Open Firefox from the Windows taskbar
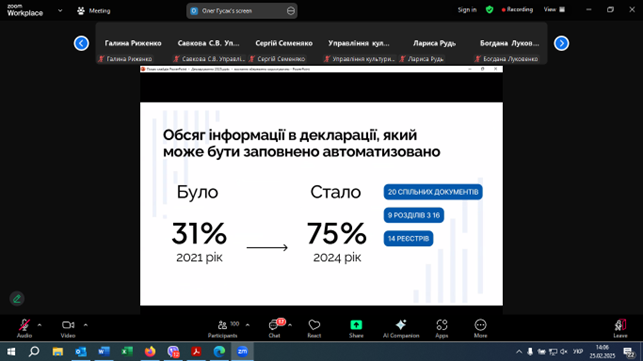Screen dimensions: 643x361 [150, 352]
